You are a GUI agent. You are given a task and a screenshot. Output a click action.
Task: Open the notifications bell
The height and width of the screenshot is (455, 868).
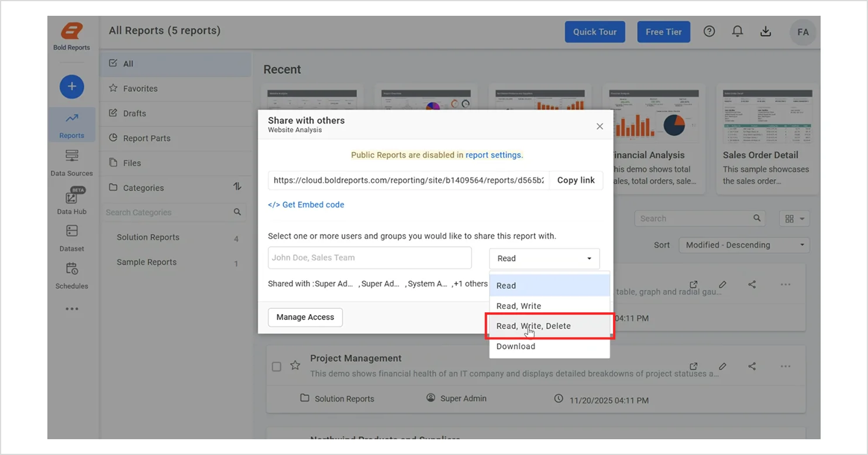pos(738,32)
